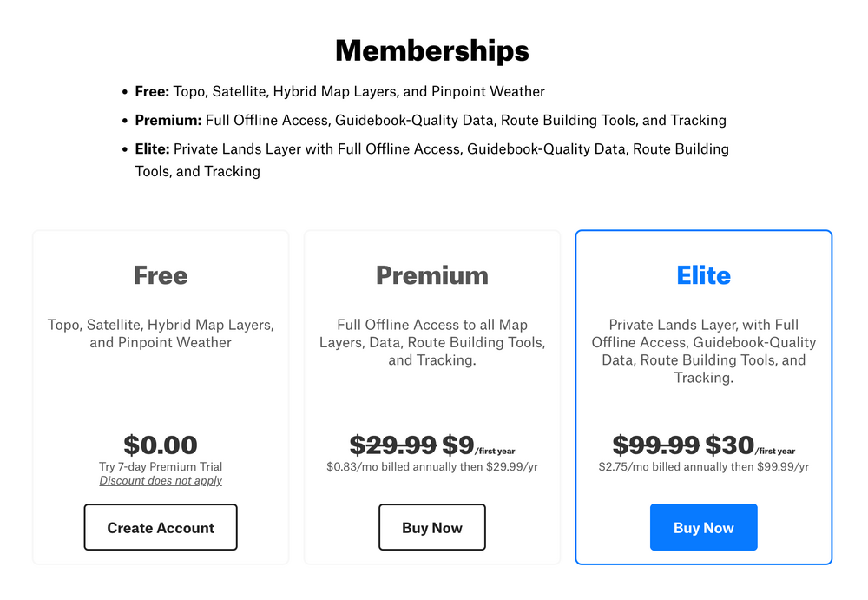This screenshot has width=868, height=600.
Task: Click the '$0.83/mo billed annually' note
Action: pyautogui.click(x=432, y=466)
